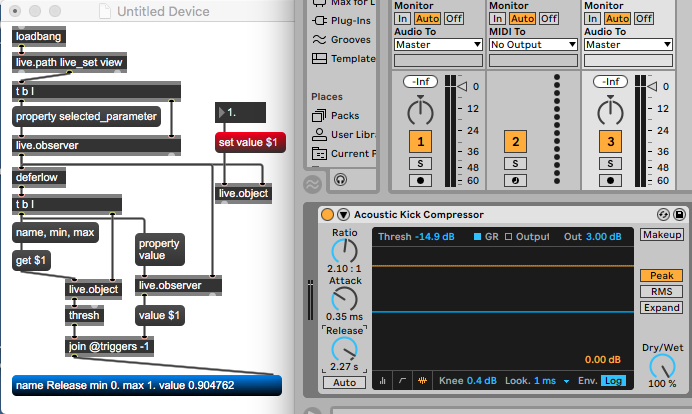
Task: Click the compressor save preset icon
Action: (679, 214)
